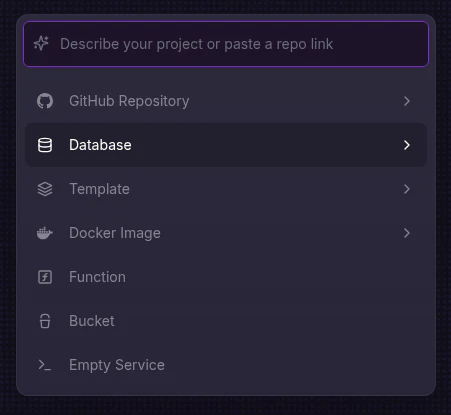
Task: Expand the Template chevron arrow
Action: coord(407,189)
